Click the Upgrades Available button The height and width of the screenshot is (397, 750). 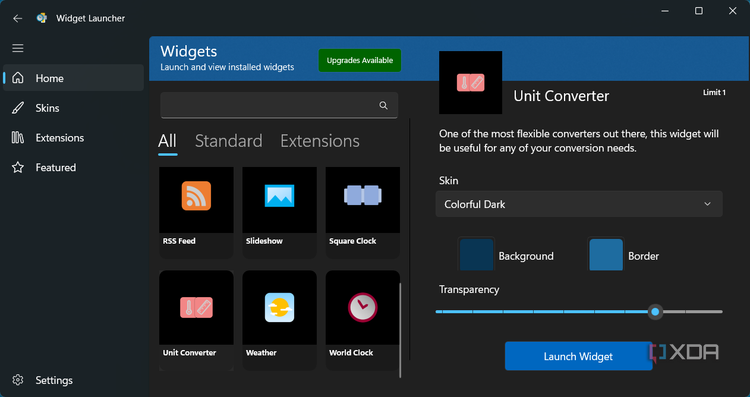click(360, 60)
